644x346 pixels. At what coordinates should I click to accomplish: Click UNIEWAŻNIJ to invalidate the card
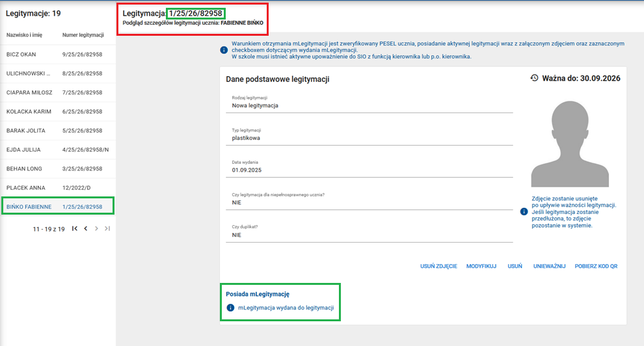point(549,267)
